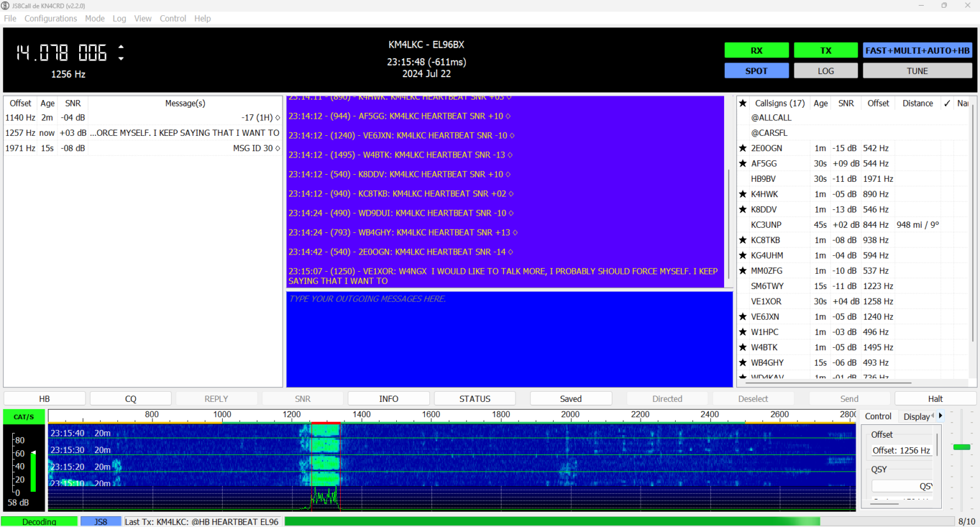Sort band activity by Age header
Screen dimensions: 980x527
click(48, 103)
